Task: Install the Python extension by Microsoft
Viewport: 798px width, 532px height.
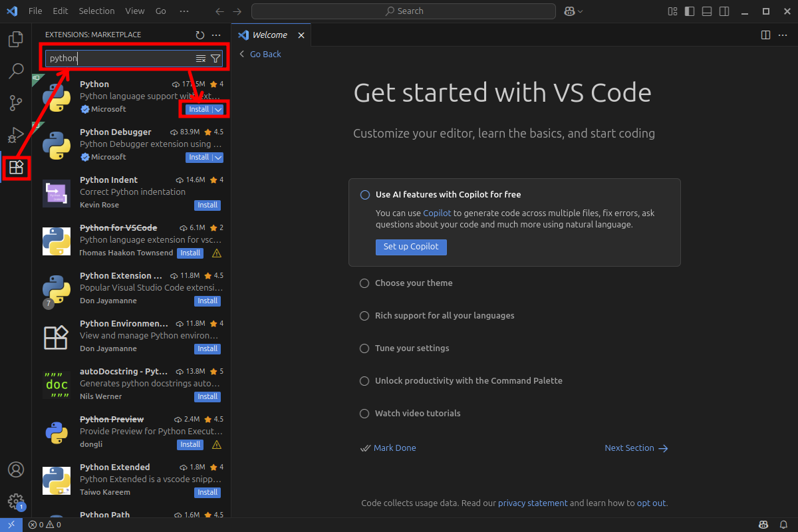Action: tap(198, 110)
